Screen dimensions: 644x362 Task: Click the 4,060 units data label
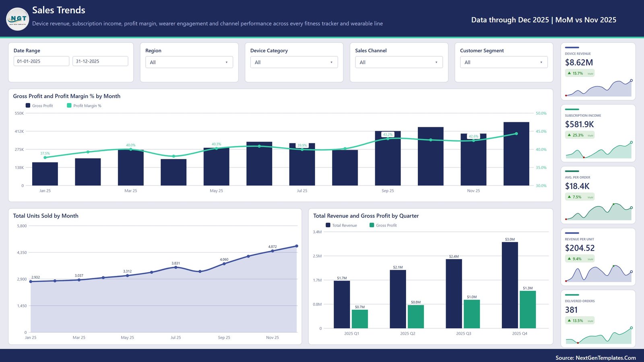224,259
